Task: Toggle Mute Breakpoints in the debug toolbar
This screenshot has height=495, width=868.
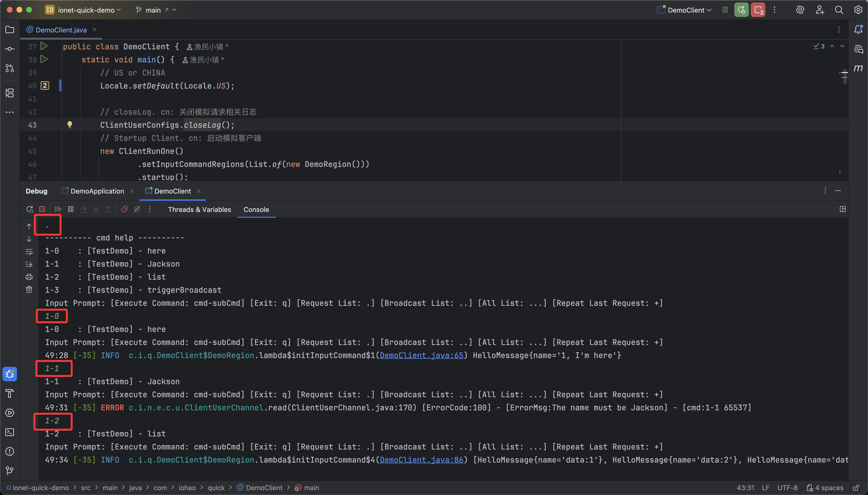Action: 137,209
